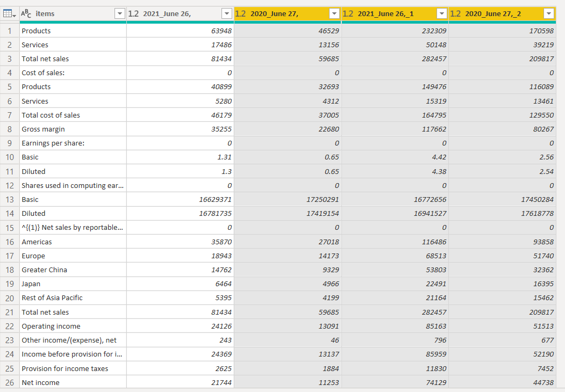Open filter dropdown for 2021_June 26, column
565x392 pixels.
pos(227,13)
